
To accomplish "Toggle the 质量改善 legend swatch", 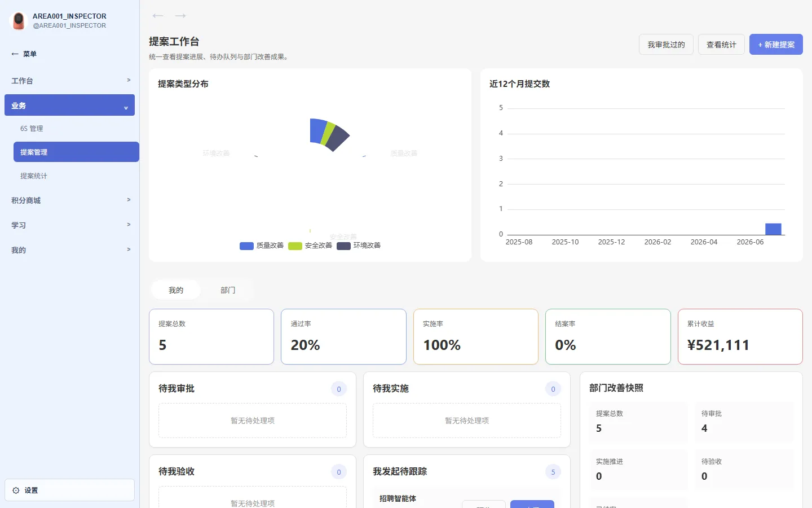I will (246, 246).
